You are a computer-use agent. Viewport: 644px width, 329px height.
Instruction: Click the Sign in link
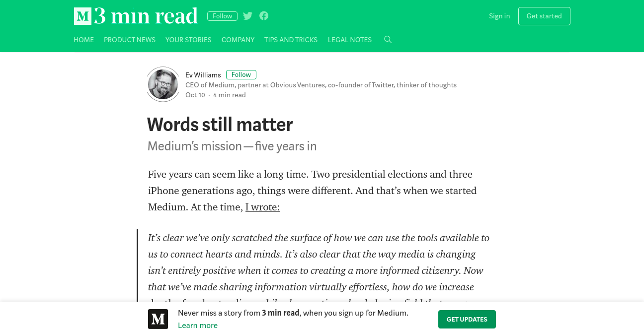pos(499,16)
